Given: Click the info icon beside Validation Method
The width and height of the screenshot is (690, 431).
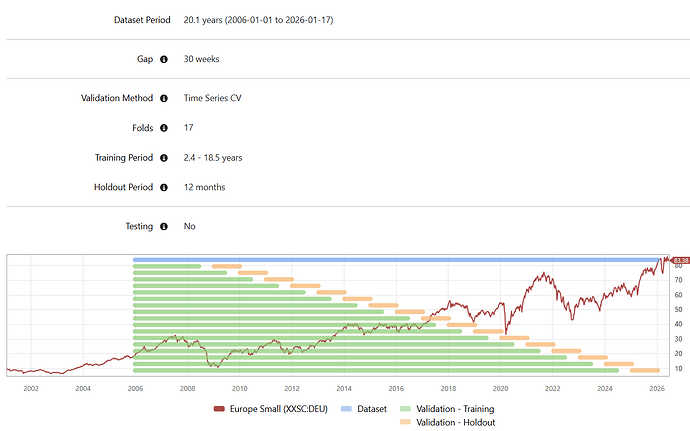Looking at the screenshot, I should coord(164,98).
